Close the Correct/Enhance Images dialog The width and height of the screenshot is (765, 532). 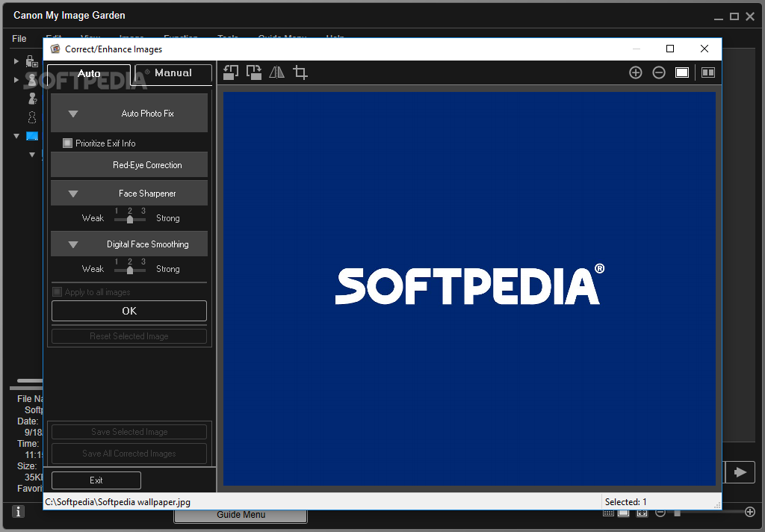pyautogui.click(x=704, y=49)
